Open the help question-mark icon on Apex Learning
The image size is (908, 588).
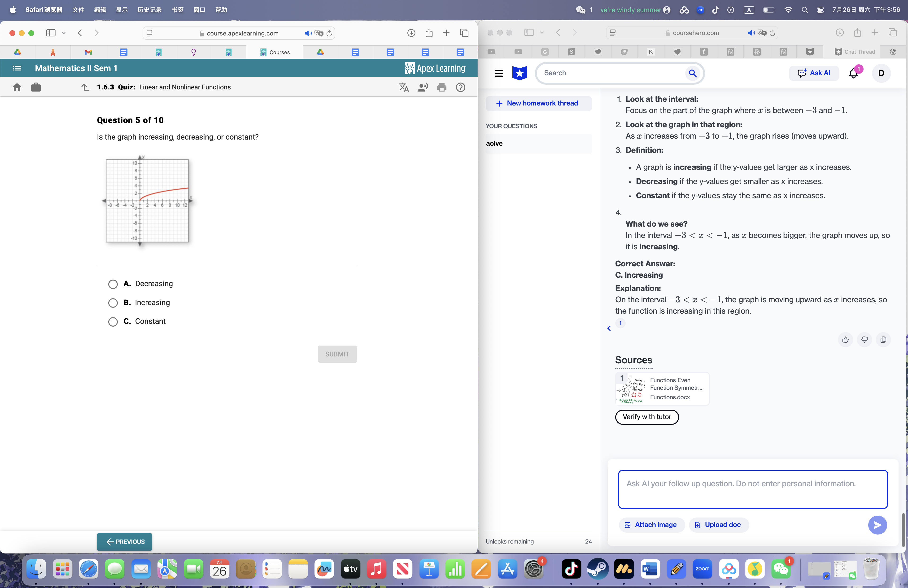pos(460,87)
